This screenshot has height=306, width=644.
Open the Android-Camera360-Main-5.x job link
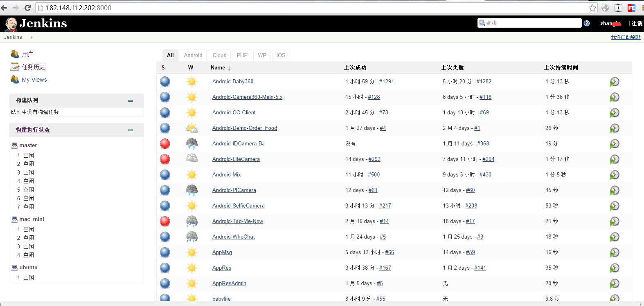[247, 97]
